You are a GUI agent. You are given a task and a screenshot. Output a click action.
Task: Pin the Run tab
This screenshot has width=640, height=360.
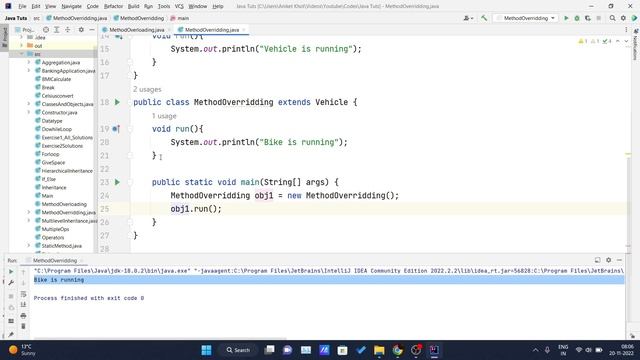(11, 335)
